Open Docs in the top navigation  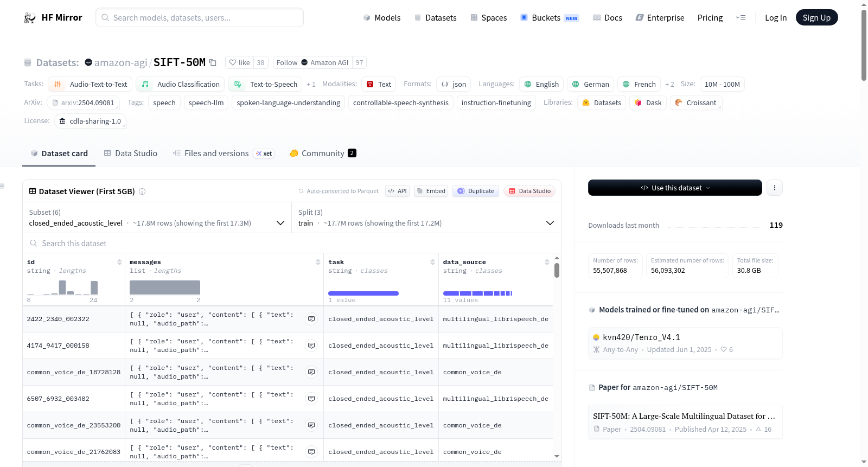[607, 18]
